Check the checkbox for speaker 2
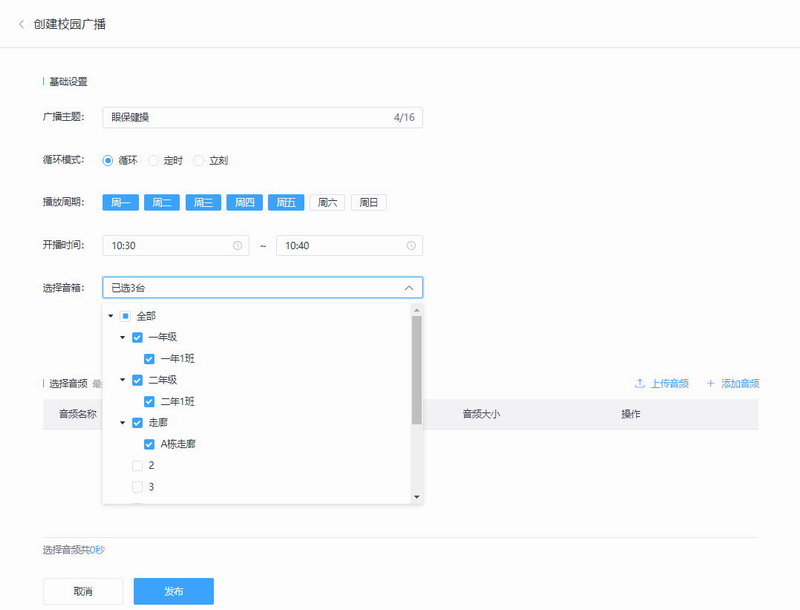Viewport: 800px width, 610px height. pyautogui.click(x=137, y=466)
